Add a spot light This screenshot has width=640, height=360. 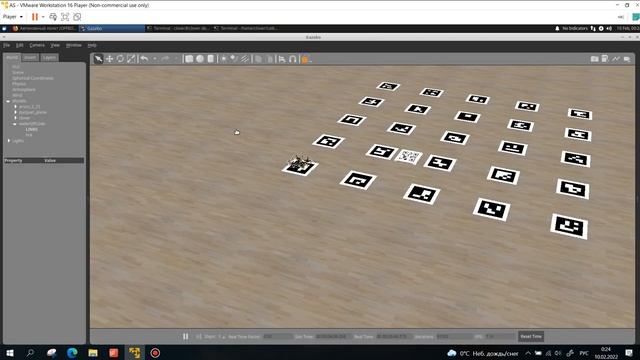(233, 59)
